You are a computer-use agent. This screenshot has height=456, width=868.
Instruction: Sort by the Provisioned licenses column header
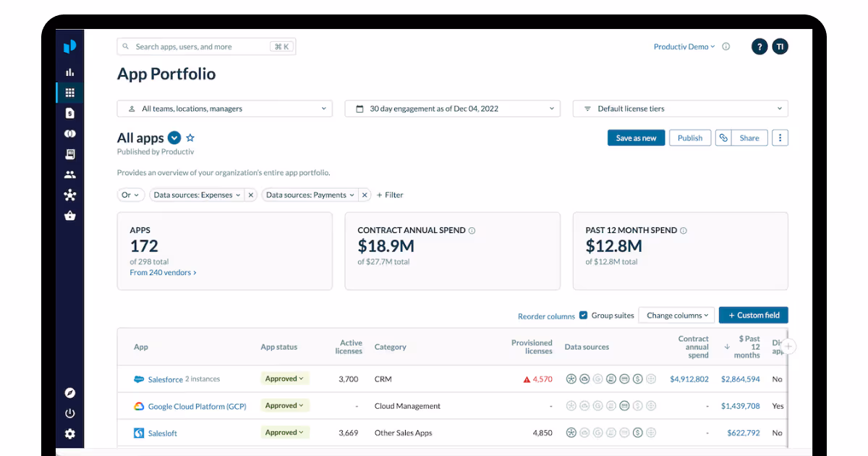click(532, 347)
